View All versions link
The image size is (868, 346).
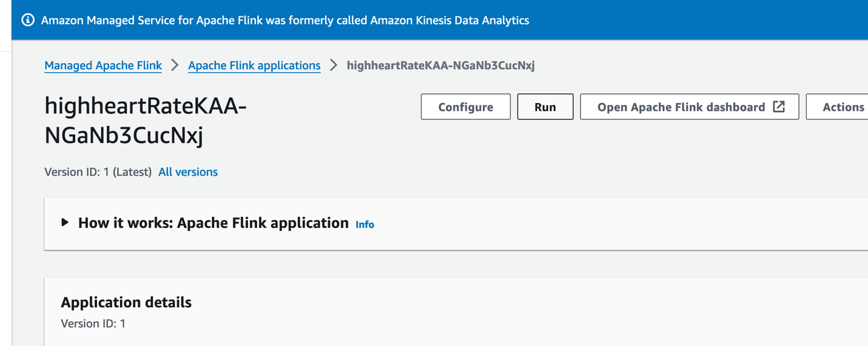click(x=188, y=172)
